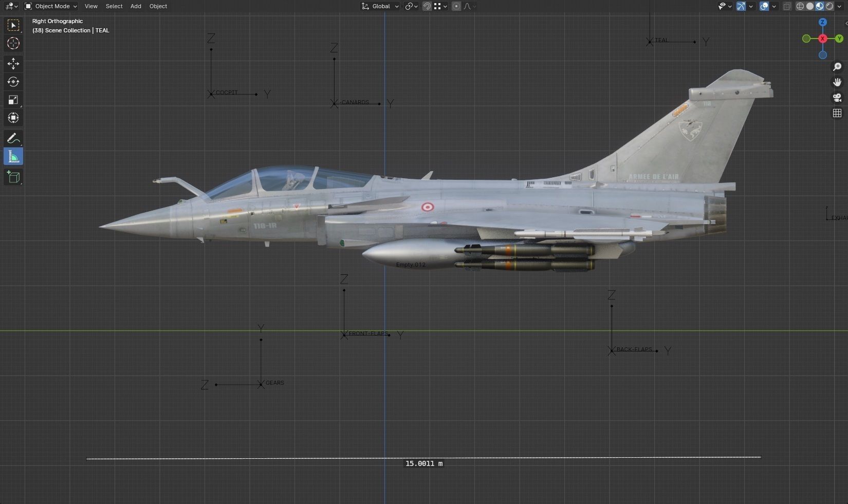The width and height of the screenshot is (848, 504).
Task: Switch to rendered shading
Action: click(x=829, y=6)
